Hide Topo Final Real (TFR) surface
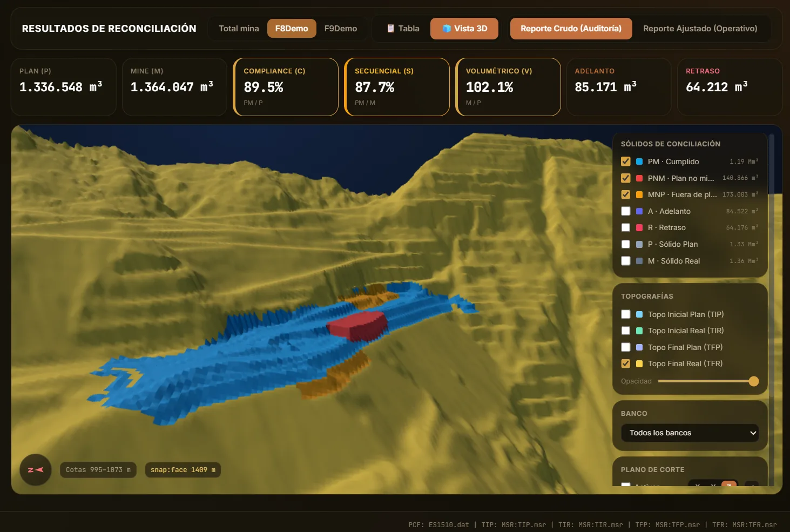This screenshot has width=790, height=532. coord(626,363)
